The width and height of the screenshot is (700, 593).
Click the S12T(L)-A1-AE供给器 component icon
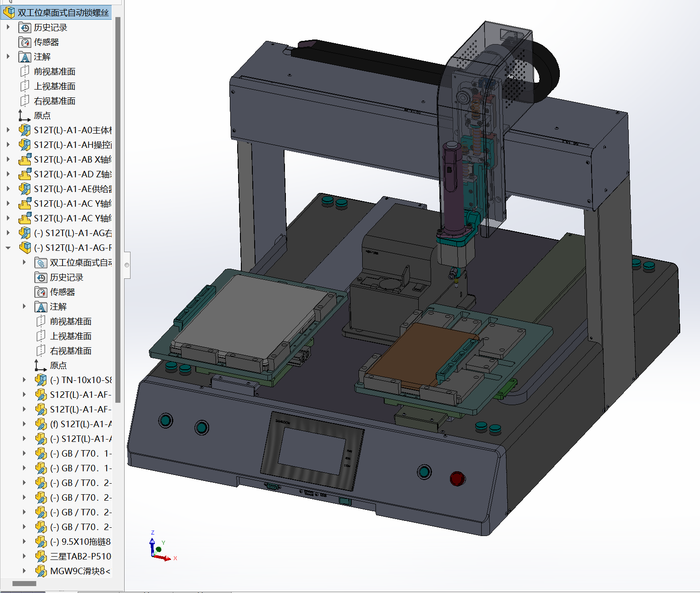point(25,189)
